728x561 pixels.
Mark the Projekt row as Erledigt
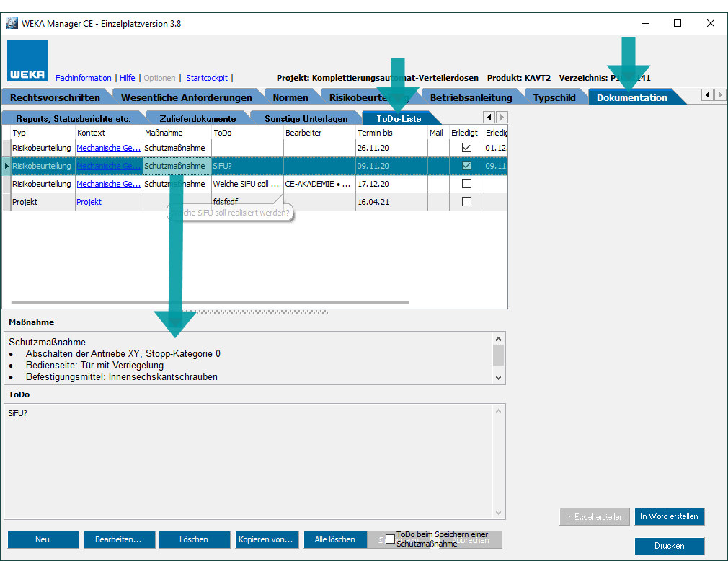click(466, 202)
